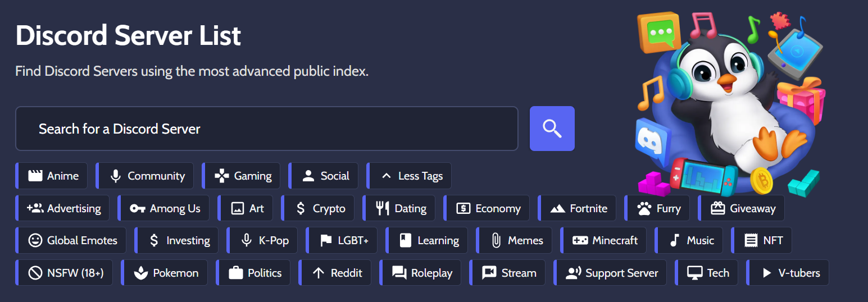Screen dimensions: 868x302
Task: Filter by the Memes paperclip tag
Action: pos(514,240)
